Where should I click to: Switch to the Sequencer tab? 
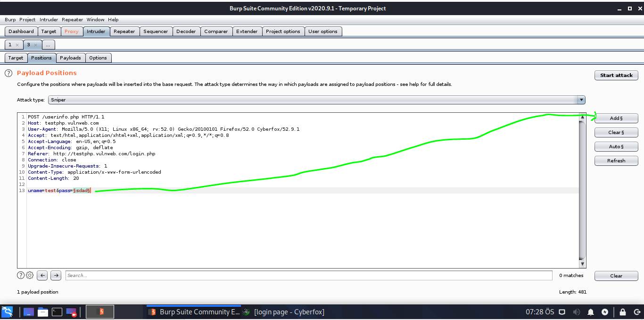click(156, 32)
